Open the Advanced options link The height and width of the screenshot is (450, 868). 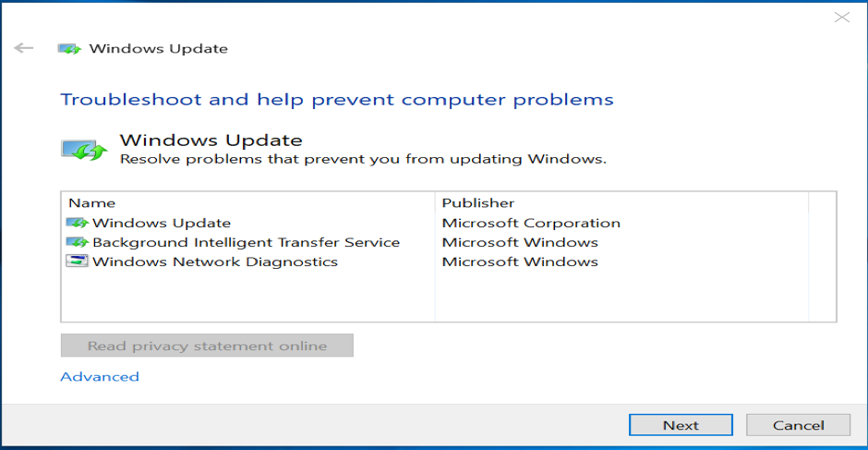[x=100, y=377]
